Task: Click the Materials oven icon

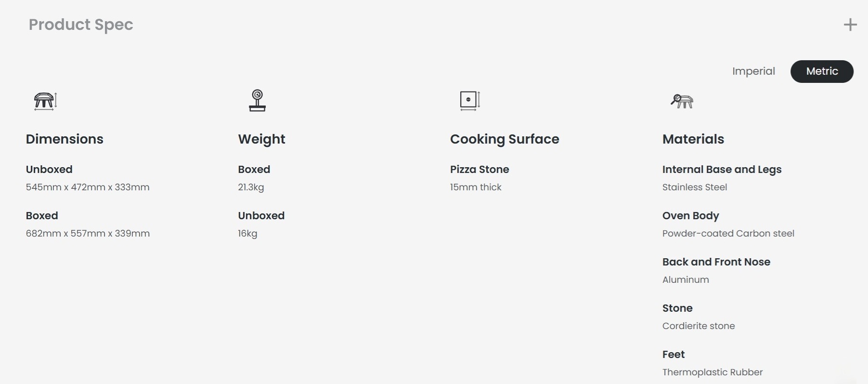Action: pos(682,101)
